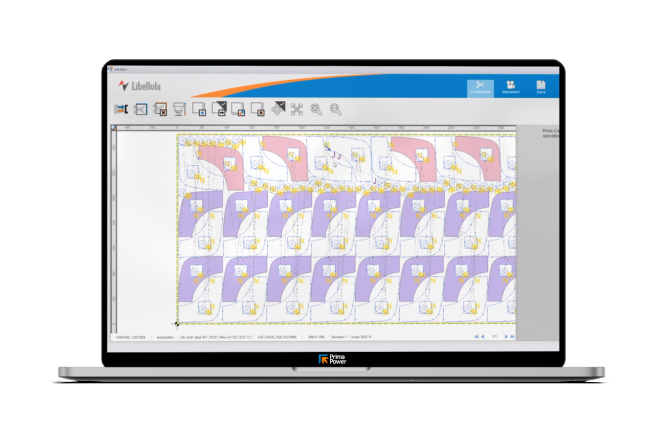Click the first magnifier zoom icon
The image size is (665, 436).
pyautogui.click(x=316, y=109)
